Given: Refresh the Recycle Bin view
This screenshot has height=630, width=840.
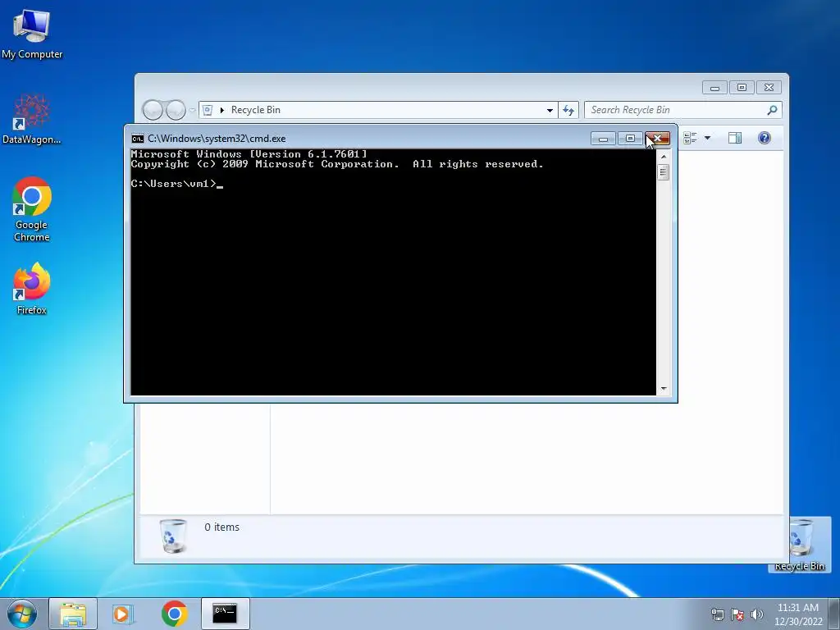Looking at the screenshot, I should 568,111.
